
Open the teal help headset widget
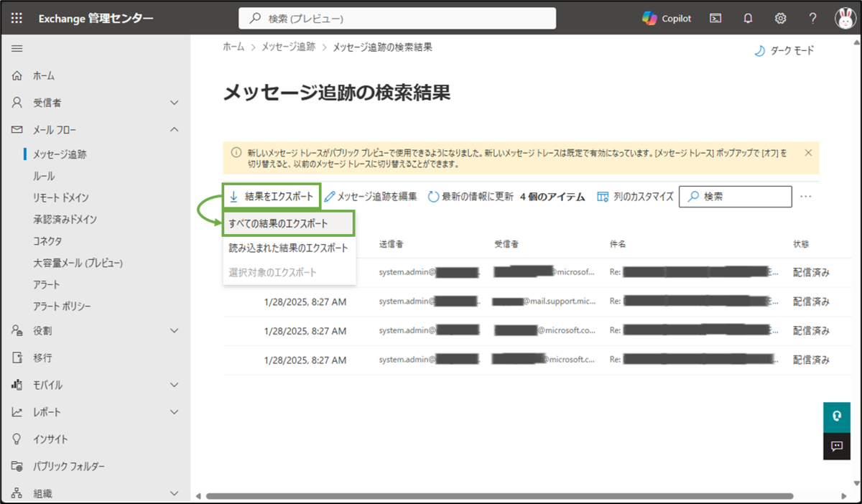click(x=837, y=417)
